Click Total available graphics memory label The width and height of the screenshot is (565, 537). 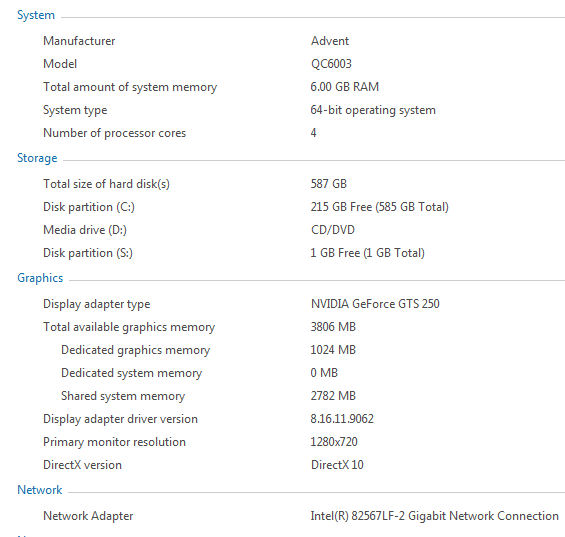click(x=129, y=327)
